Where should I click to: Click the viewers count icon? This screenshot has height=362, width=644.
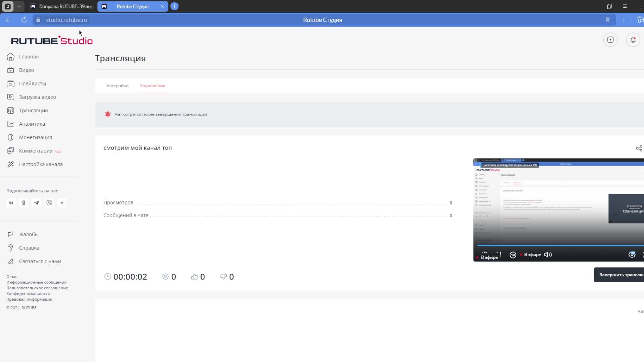[x=165, y=277]
